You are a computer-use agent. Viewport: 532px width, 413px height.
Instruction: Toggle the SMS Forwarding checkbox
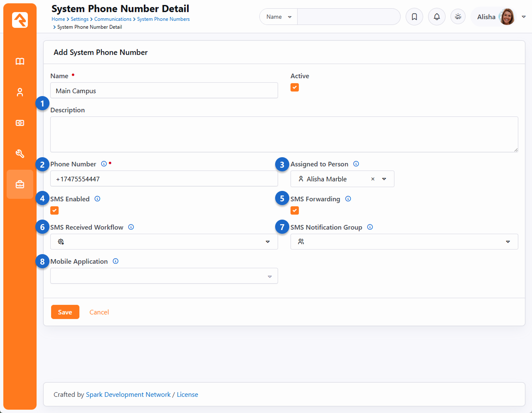click(x=295, y=210)
